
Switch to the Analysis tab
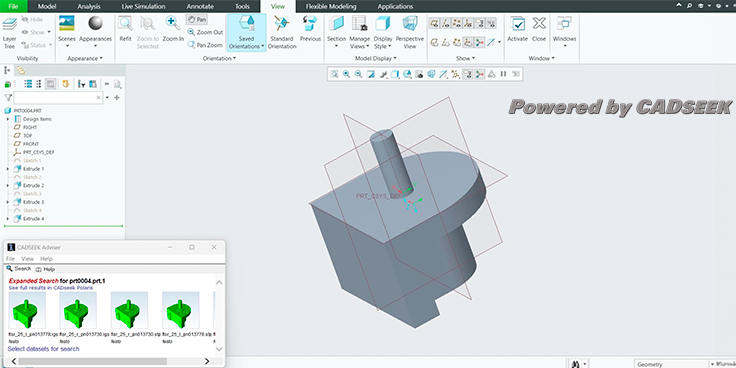[89, 7]
